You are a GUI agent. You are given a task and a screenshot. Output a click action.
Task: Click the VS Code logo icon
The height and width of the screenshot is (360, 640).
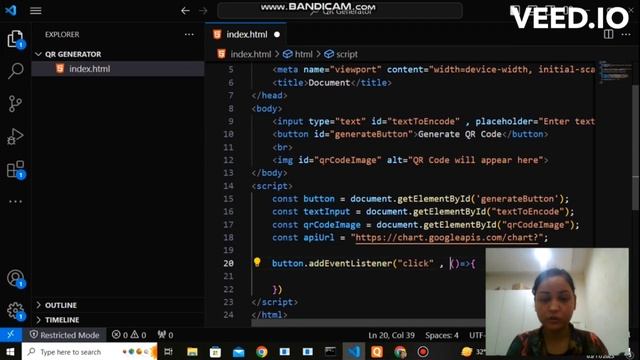11,10
